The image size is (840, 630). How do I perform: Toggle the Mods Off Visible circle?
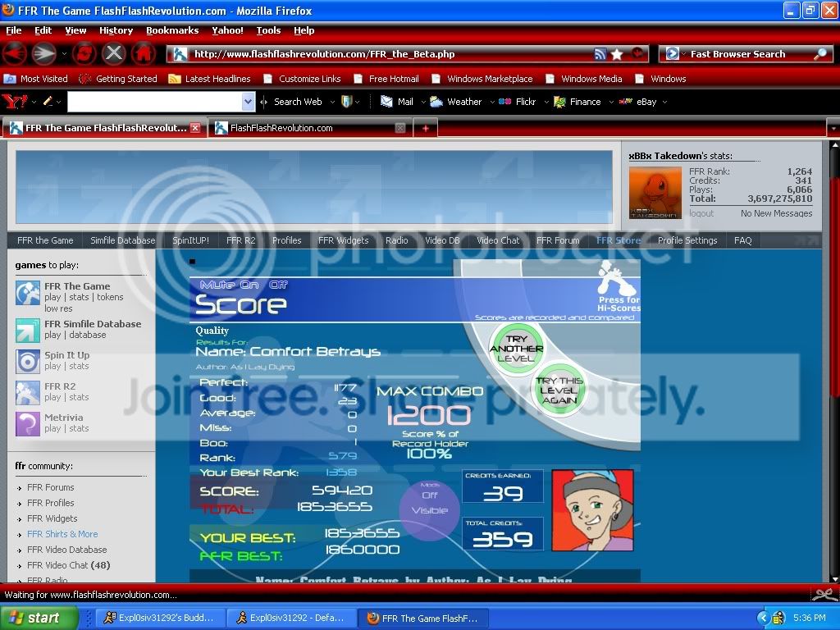click(x=430, y=503)
